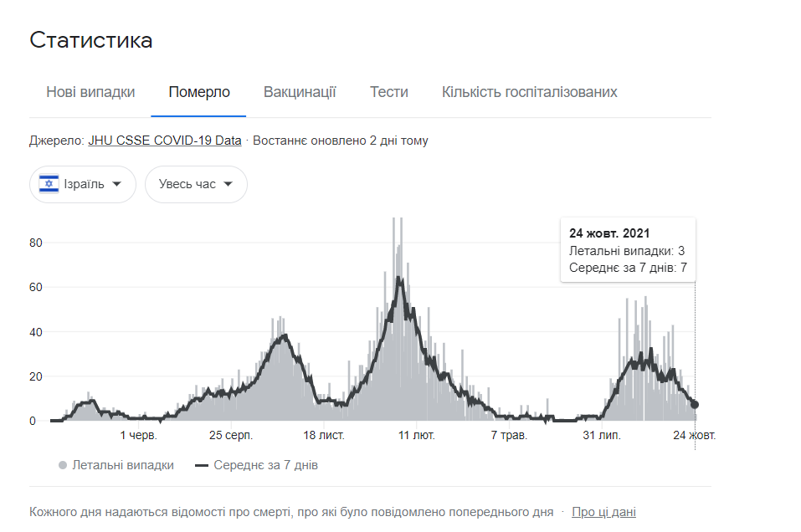Image resolution: width=801 pixels, height=532 pixels.
Task: Click the Статистика heading
Action: point(90,40)
